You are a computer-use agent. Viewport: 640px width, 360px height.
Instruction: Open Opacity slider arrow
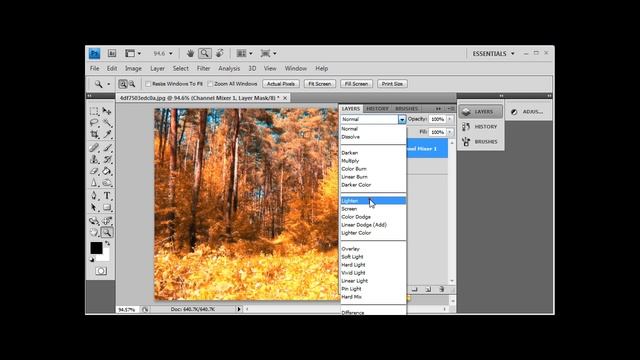(450, 119)
